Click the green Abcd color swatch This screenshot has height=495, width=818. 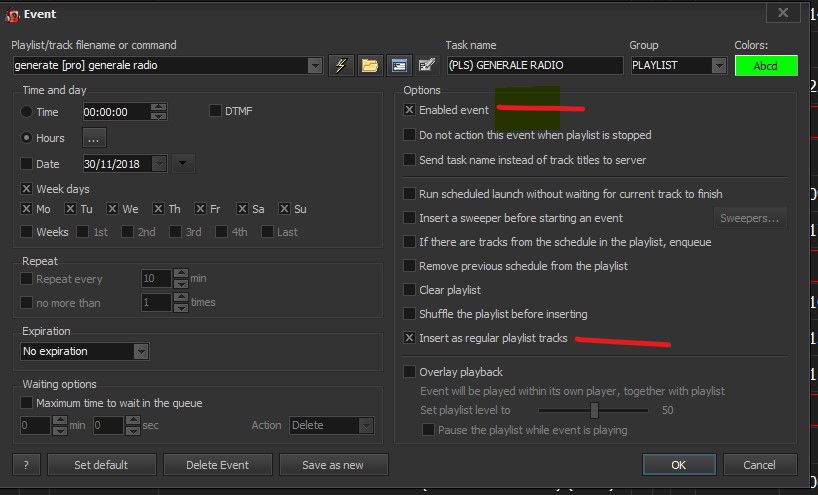coord(766,66)
